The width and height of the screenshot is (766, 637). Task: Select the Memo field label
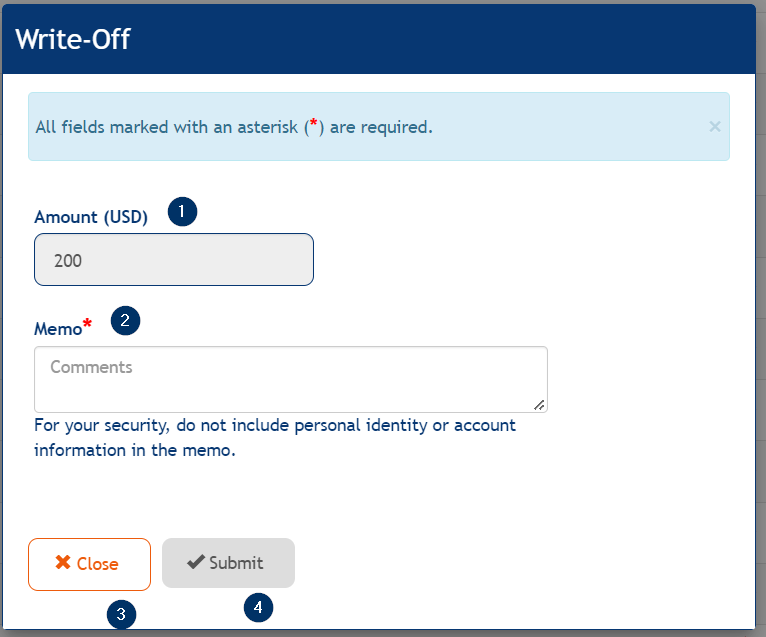tap(58, 329)
